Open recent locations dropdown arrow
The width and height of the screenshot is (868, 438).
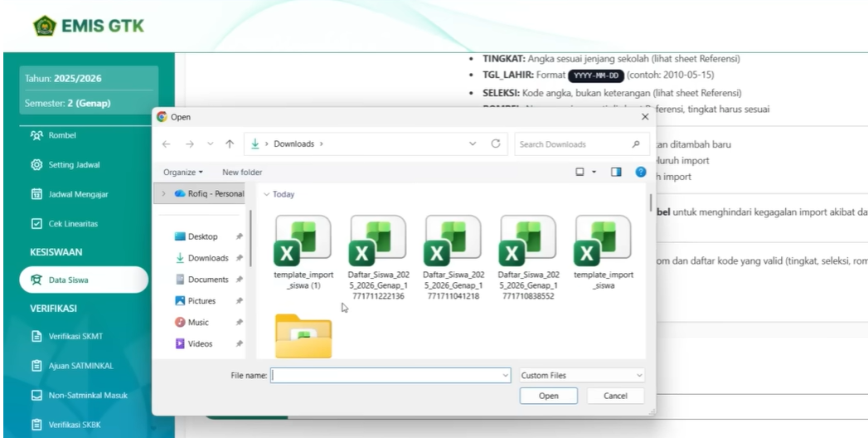pyautogui.click(x=211, y=144)
